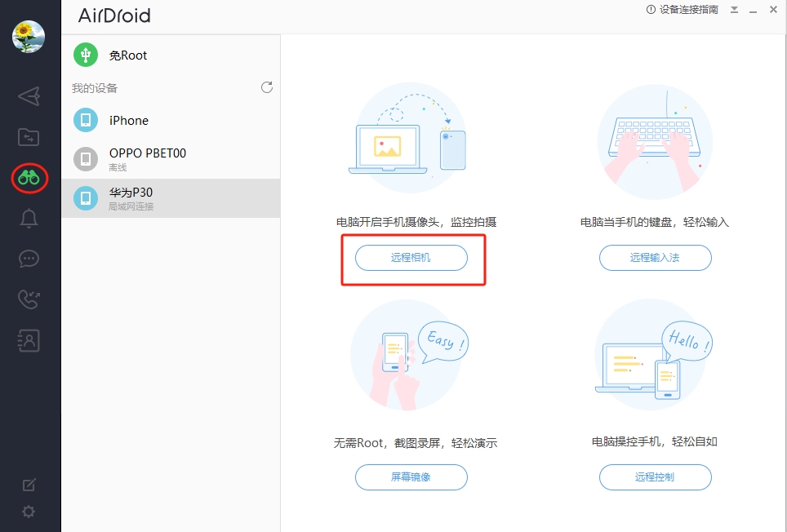Viewport: 787px width, 532px height.
Task: Click the 屏幕镜像 button
Action: coord(411,477)
